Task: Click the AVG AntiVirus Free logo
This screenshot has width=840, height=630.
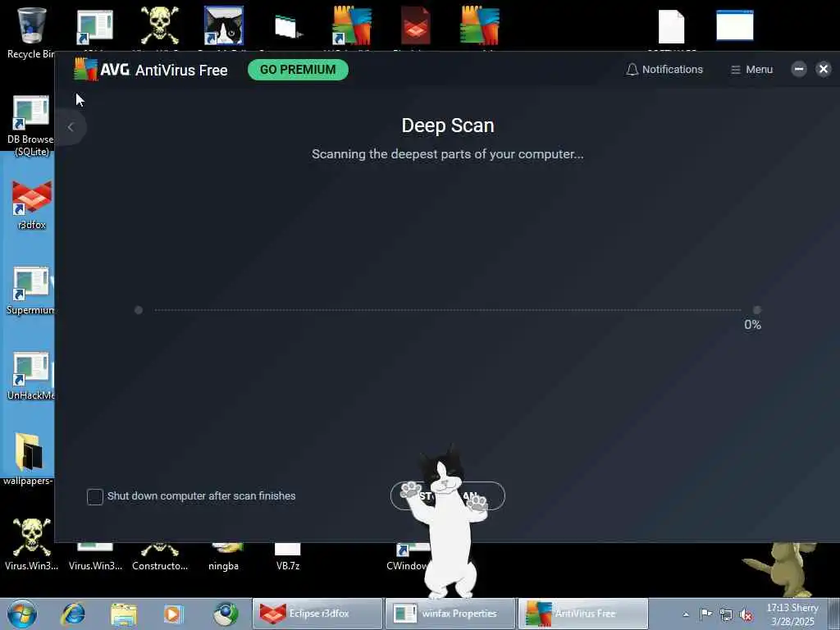Action: click(x=151, y=70)
